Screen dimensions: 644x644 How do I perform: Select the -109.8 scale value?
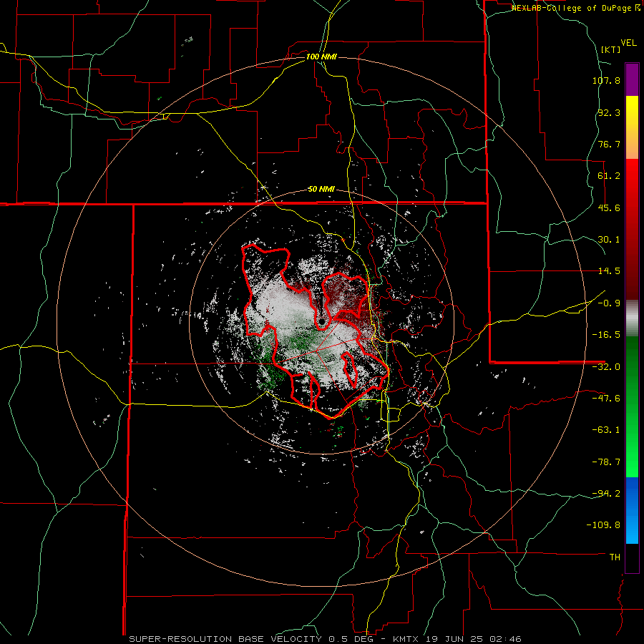(603, 525)
